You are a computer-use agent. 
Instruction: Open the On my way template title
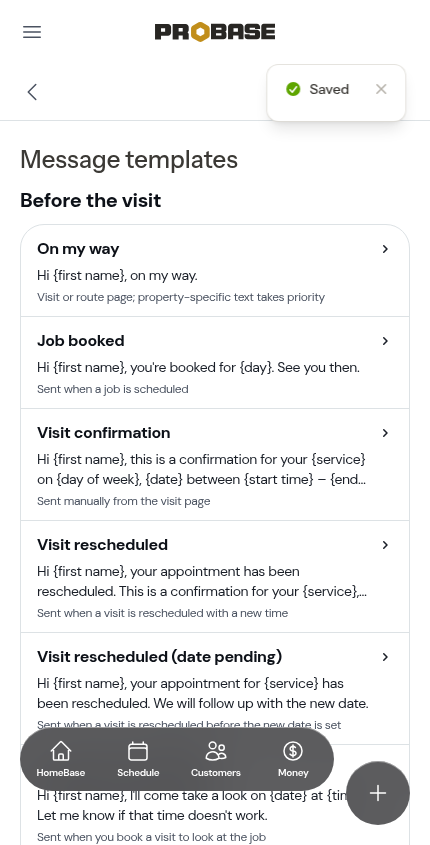78,249
